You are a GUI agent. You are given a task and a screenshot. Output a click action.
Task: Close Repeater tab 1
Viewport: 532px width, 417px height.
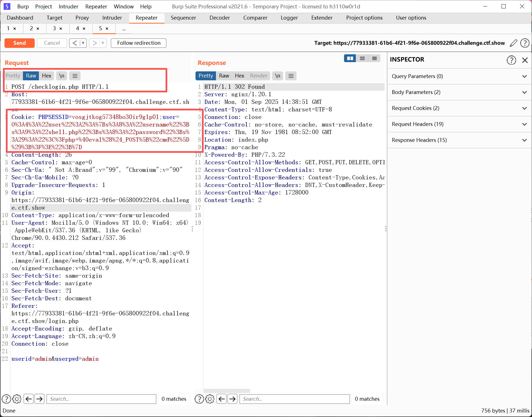tap(15, 29)
